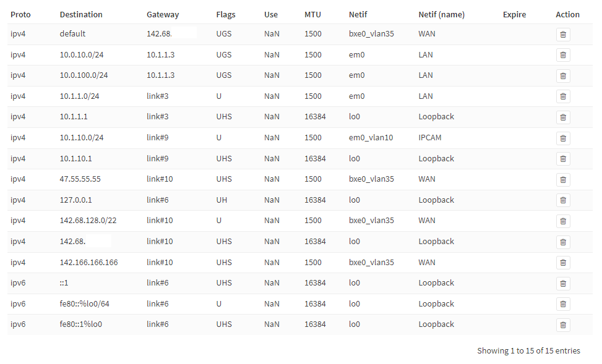This screenshot has width=602, height=364.
Task: Click the Proto column header
Action: coord(20,14)
